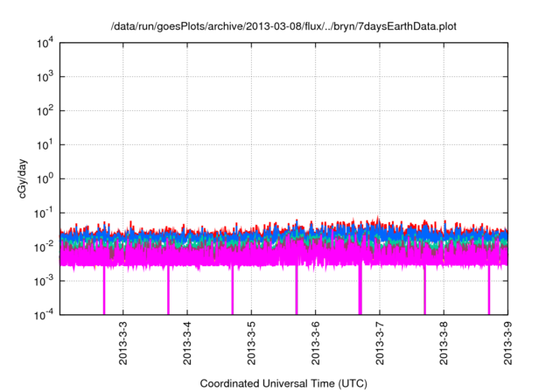Click the 10^3 y-axis tick label
The height and width of the screenshot is (392, 560).
pyautogui.click(x=45, y=76)
